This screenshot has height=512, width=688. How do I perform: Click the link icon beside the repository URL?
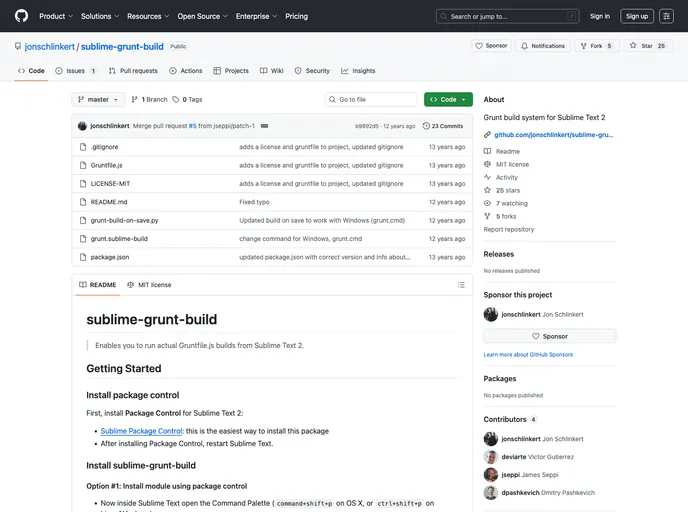coord(487,135)
